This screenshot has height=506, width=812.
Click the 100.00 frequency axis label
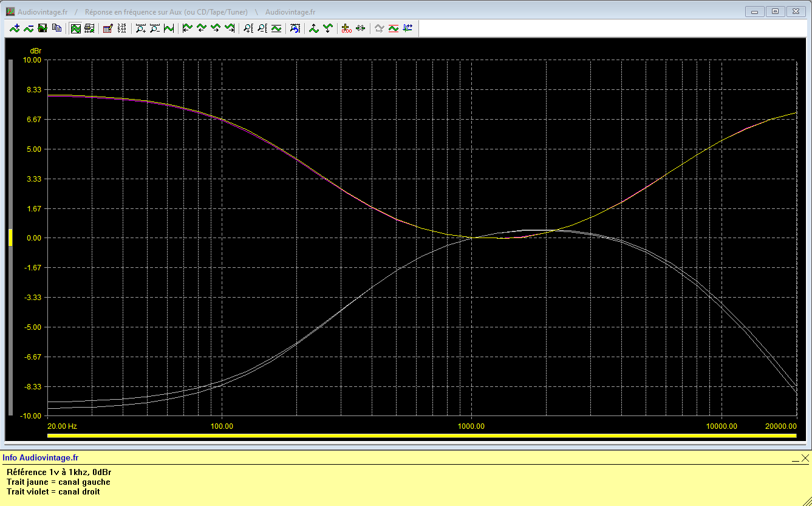tap(222, 426)
